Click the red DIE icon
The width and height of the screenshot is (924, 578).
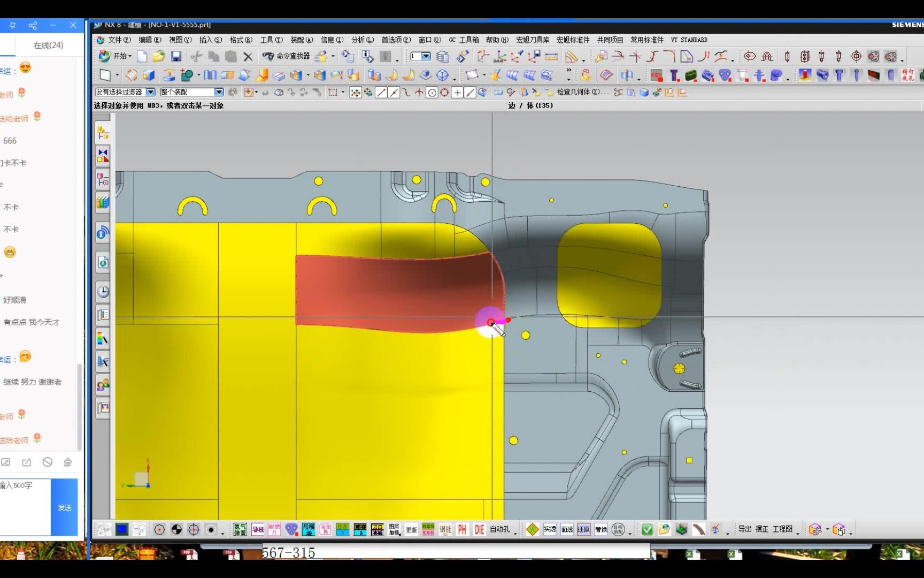(479, 529)
